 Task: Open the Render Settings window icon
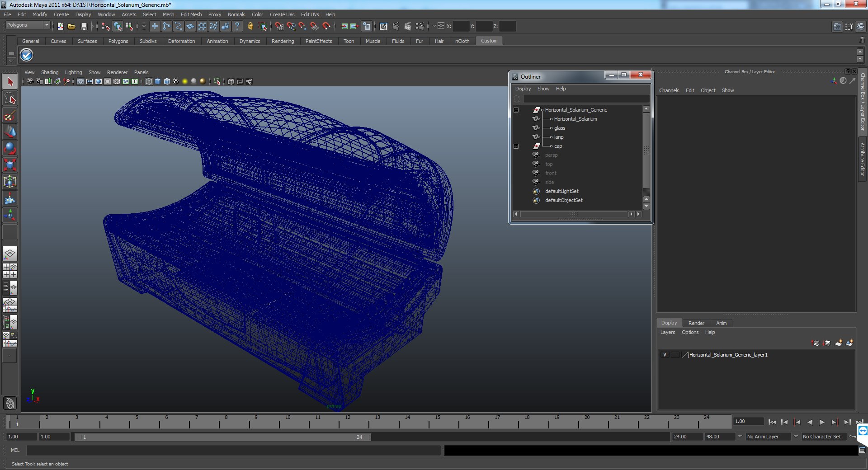[x=420, y=26]
